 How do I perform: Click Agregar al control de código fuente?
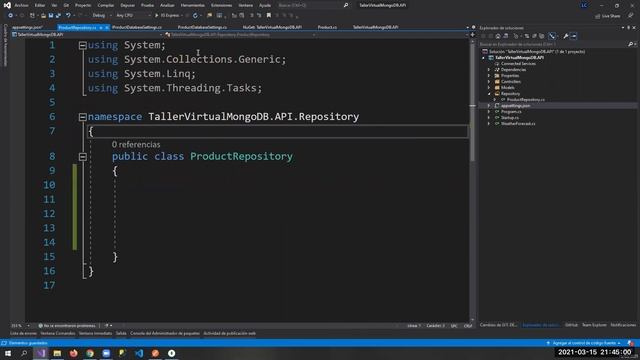[x=584, y=343]
